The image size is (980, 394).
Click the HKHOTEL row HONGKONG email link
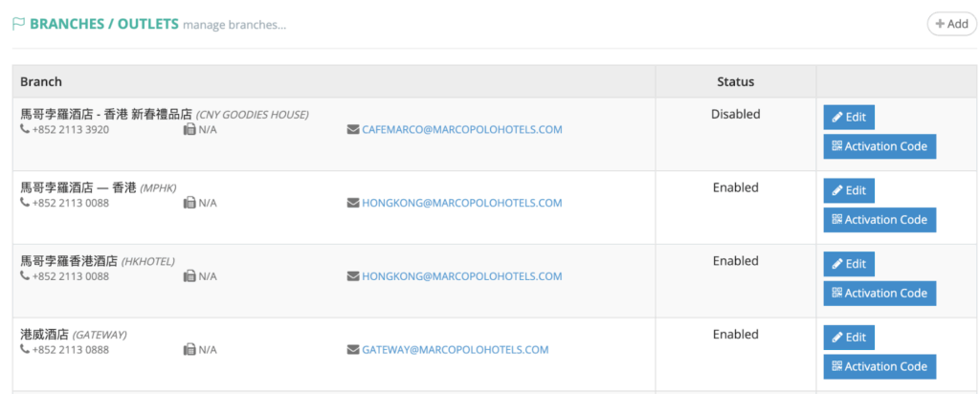point(461,276)
